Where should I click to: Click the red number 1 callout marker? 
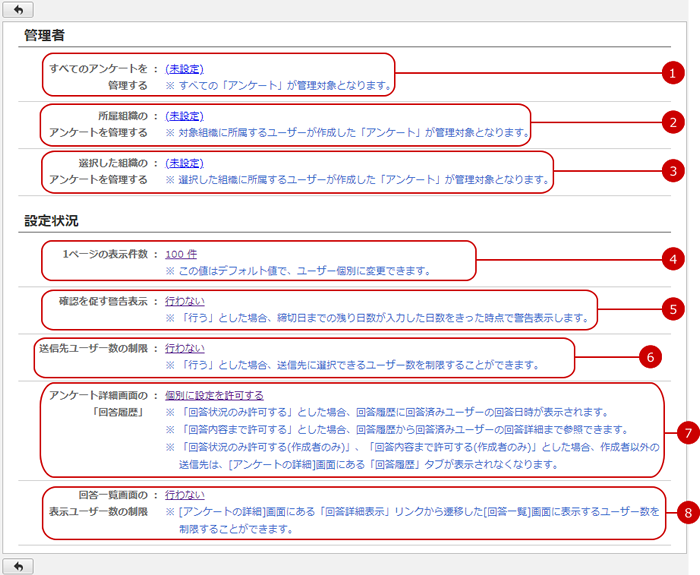[674, 73]
